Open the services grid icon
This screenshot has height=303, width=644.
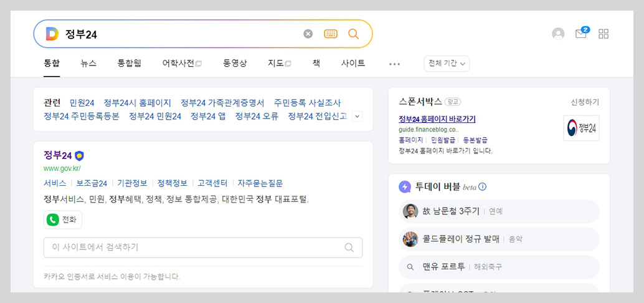[604, 34]
